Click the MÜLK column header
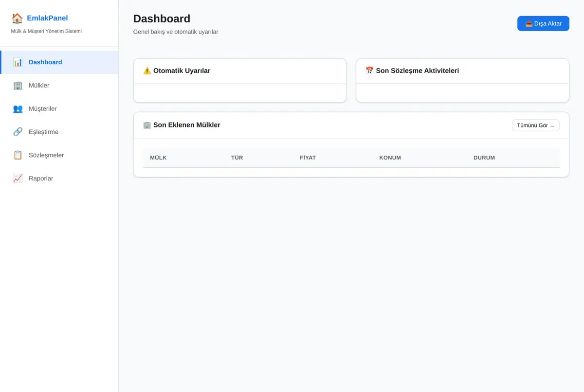 159,158
